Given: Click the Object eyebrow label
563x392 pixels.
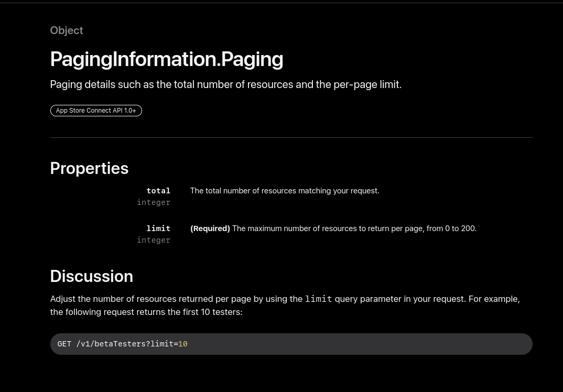Looking at the screenshot, I should coord(67,30).
